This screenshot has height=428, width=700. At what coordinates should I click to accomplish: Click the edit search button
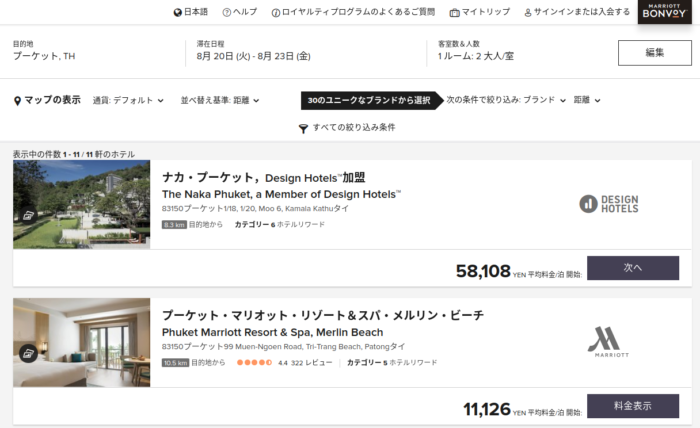pos(654,53)
